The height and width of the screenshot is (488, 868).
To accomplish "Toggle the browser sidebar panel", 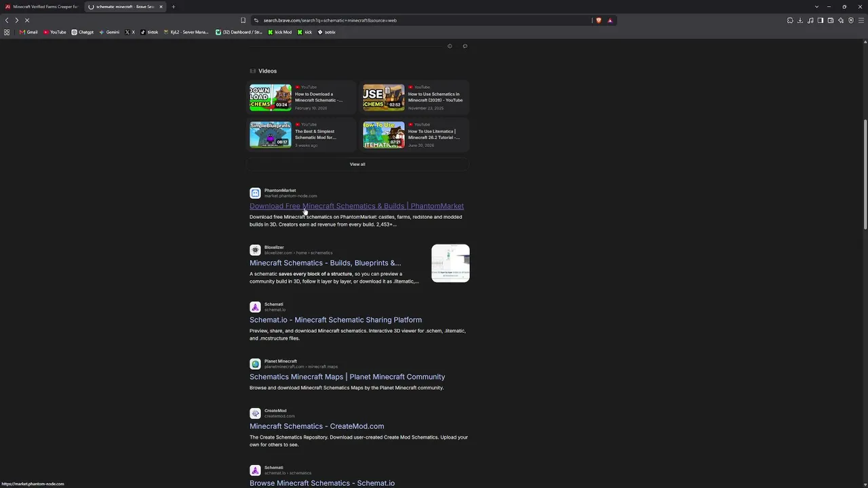I will tap(821, 20).
